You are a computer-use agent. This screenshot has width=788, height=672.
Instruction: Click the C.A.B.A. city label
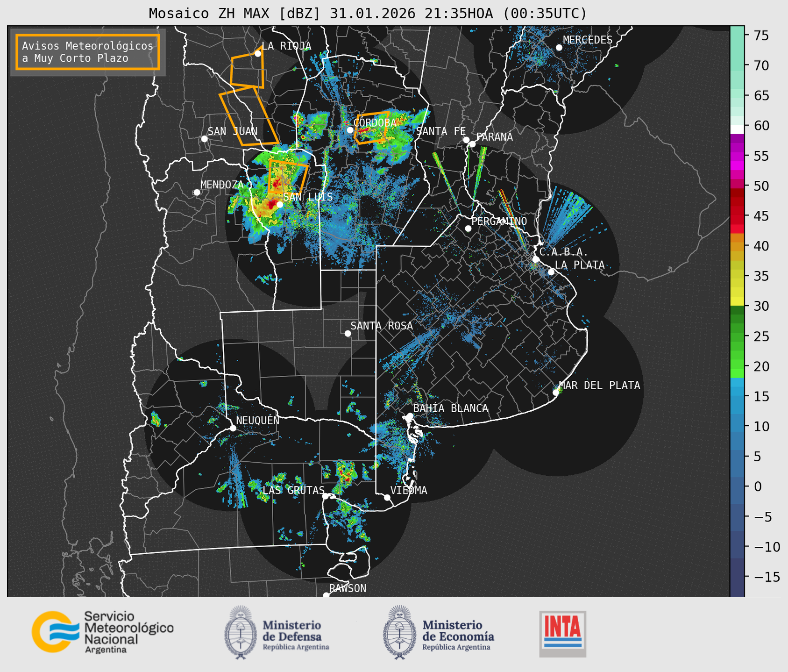(x=564, y=252)
